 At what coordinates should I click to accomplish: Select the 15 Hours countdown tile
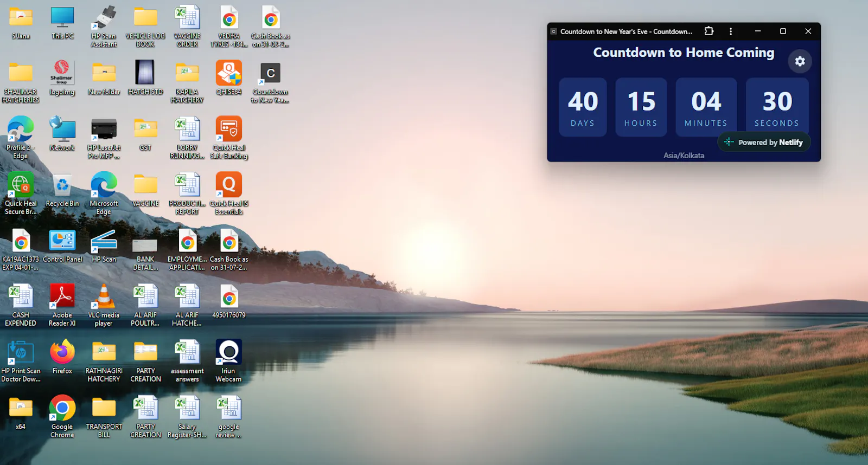(641, 107)
